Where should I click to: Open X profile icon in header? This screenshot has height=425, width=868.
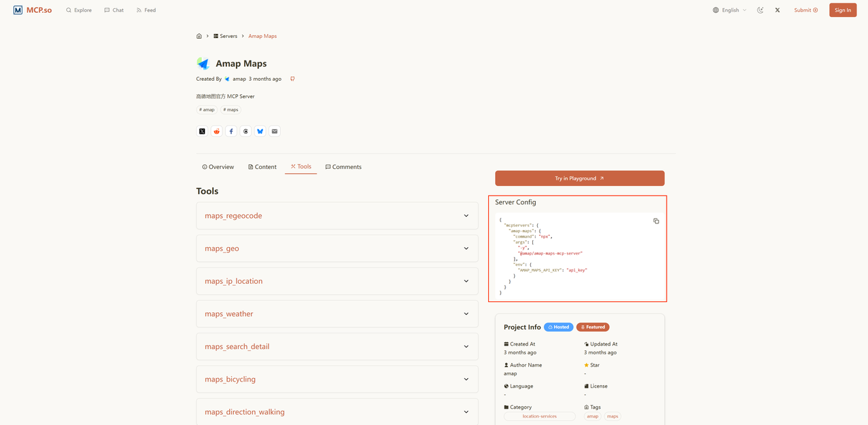click(x=777, y=10)
